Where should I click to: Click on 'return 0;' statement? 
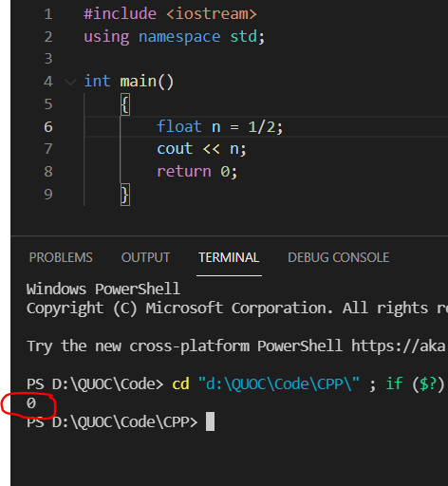click(196, 172)
